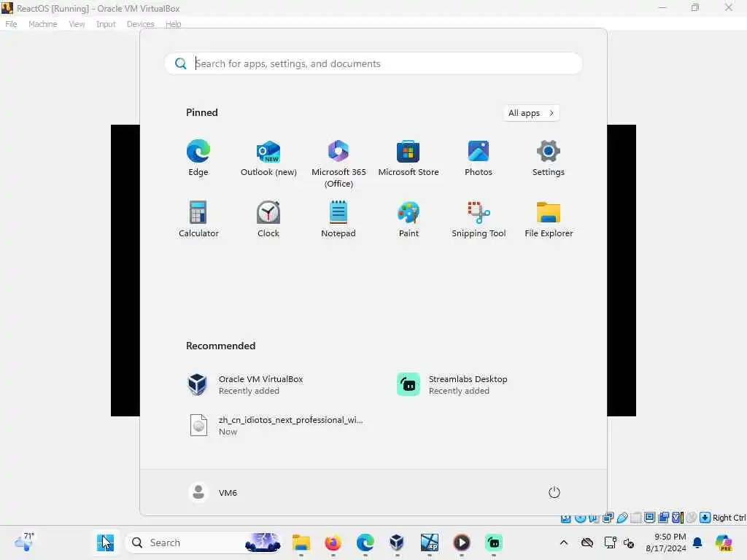
Task: Open the VirtualBox Devices menu
Action: [x=141, y=24]
